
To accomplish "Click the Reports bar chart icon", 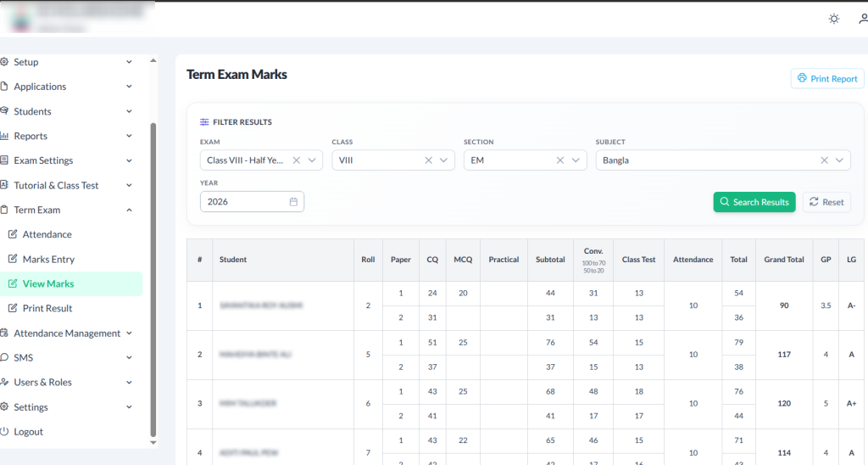I will [x=4, y=136].
